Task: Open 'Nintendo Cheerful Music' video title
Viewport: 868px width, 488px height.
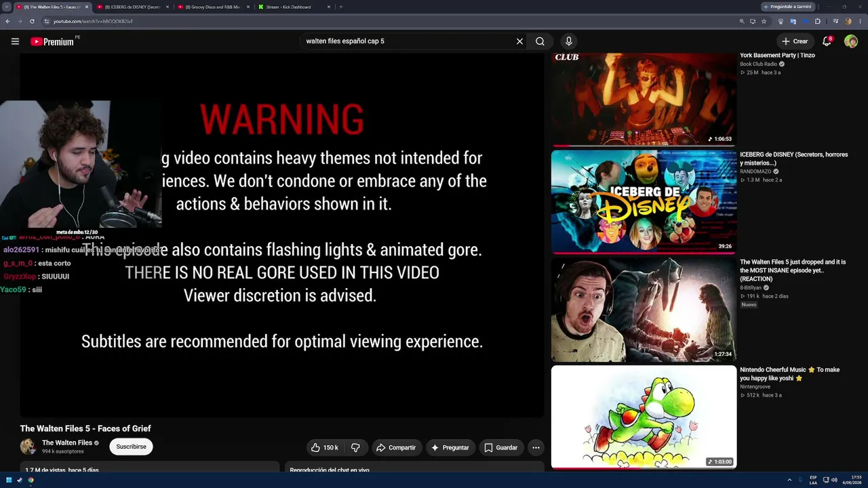Action: (790, 374)
